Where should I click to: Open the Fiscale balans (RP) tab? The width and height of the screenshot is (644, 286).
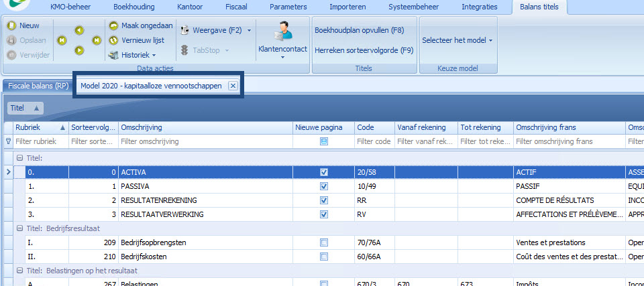point(38,86)
